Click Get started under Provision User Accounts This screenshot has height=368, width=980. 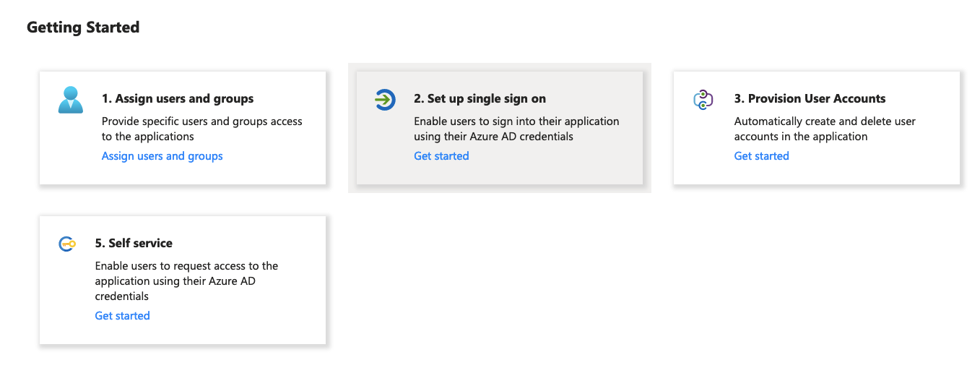point(761,156)
